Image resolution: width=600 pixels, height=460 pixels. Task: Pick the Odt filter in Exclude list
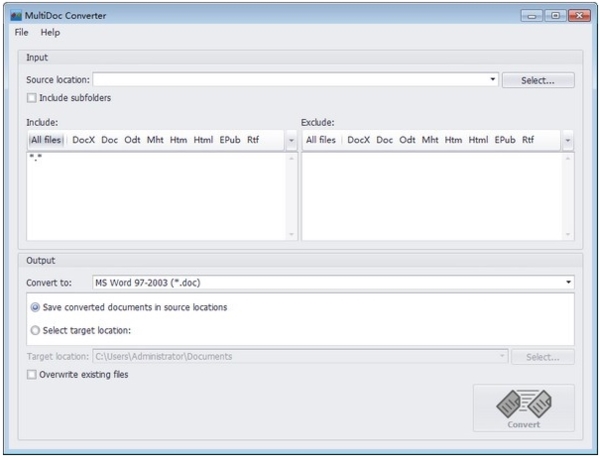pyautogui.click(x=407, y=139)
